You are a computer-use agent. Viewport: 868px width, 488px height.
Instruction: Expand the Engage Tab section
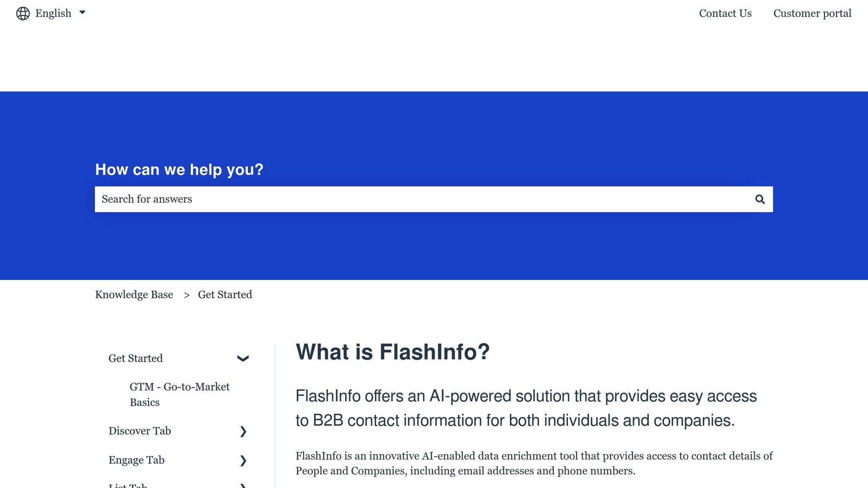[243, 460]
